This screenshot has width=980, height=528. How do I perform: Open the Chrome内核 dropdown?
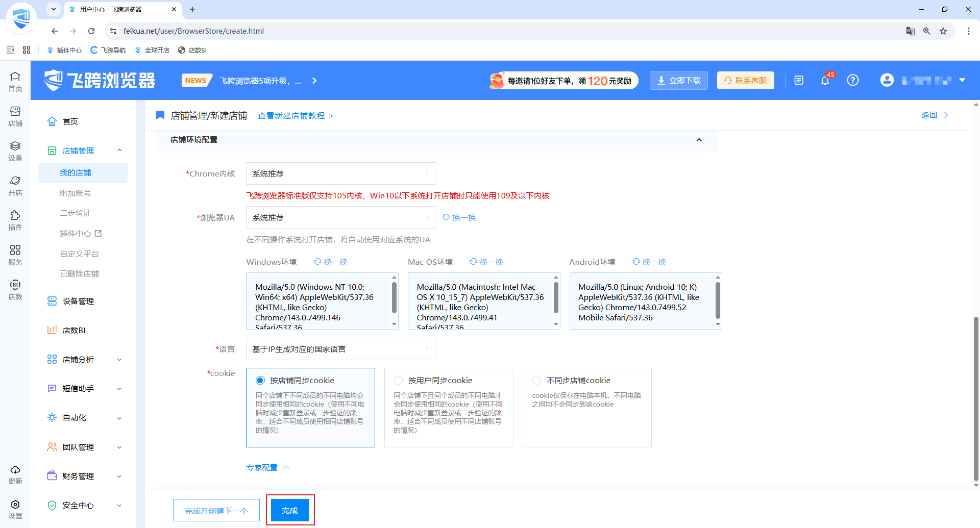[341, 173]
